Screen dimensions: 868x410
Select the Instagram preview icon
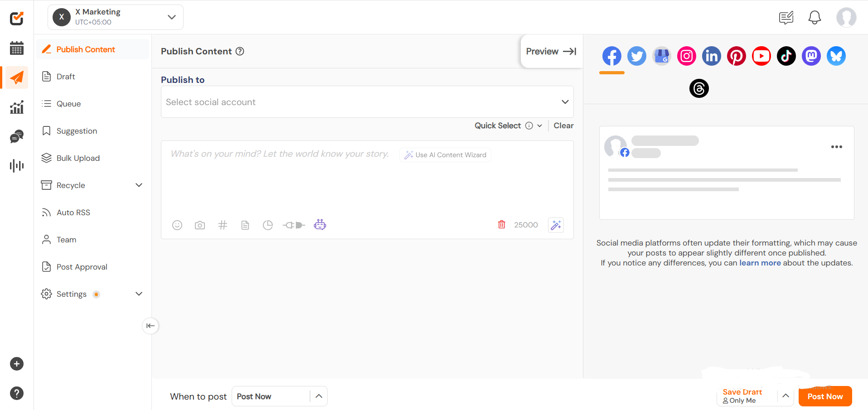(687, 56)
